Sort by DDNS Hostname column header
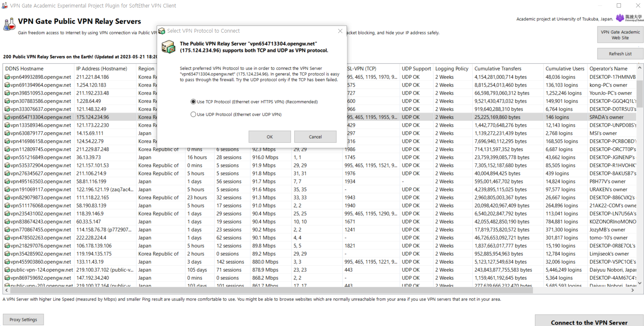 (39, 69)
